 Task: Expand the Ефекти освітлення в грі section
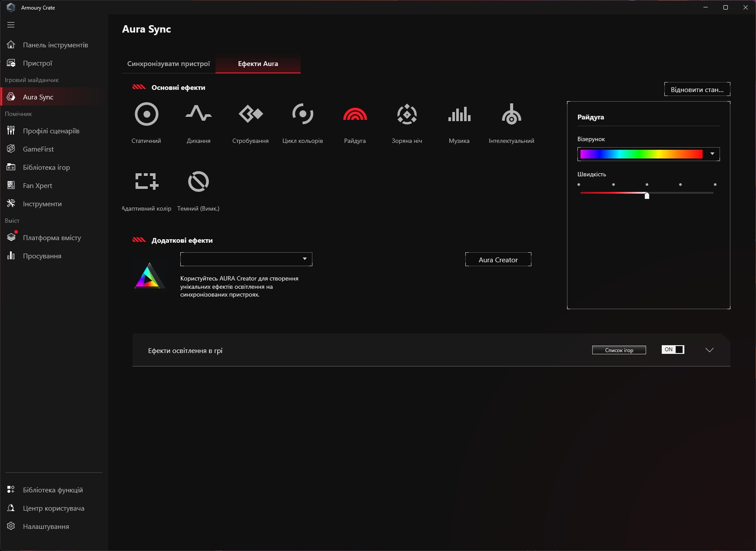click(710, 350)
